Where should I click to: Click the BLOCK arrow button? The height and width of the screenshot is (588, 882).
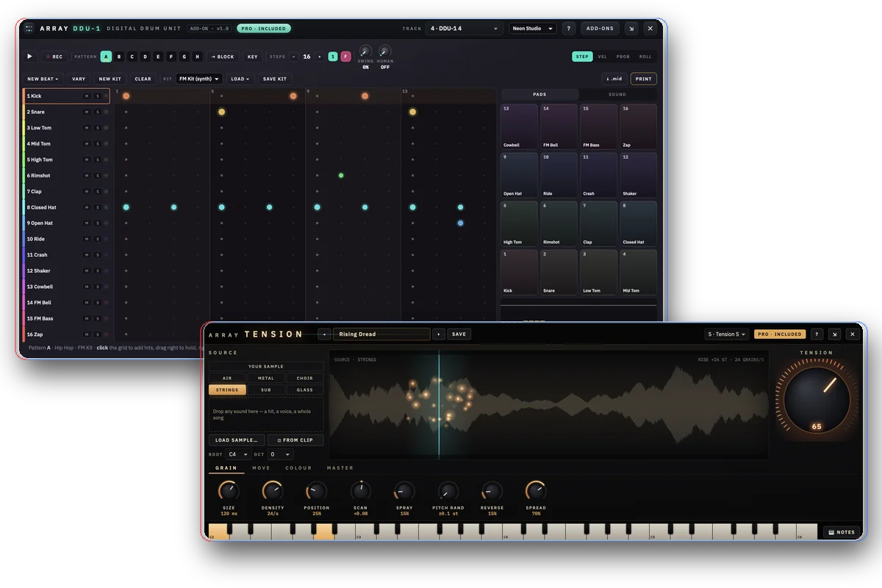click(x=223, y=57)
